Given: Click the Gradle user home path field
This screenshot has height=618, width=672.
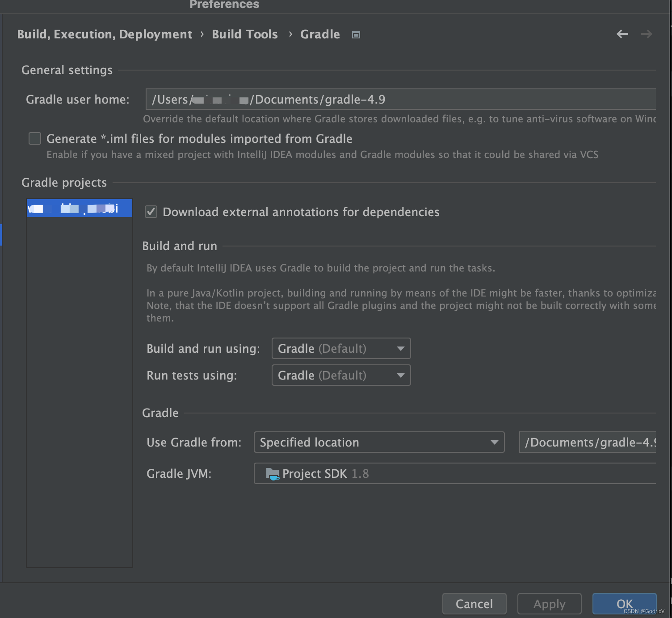Looking at the screenshot, I should 401,99.
